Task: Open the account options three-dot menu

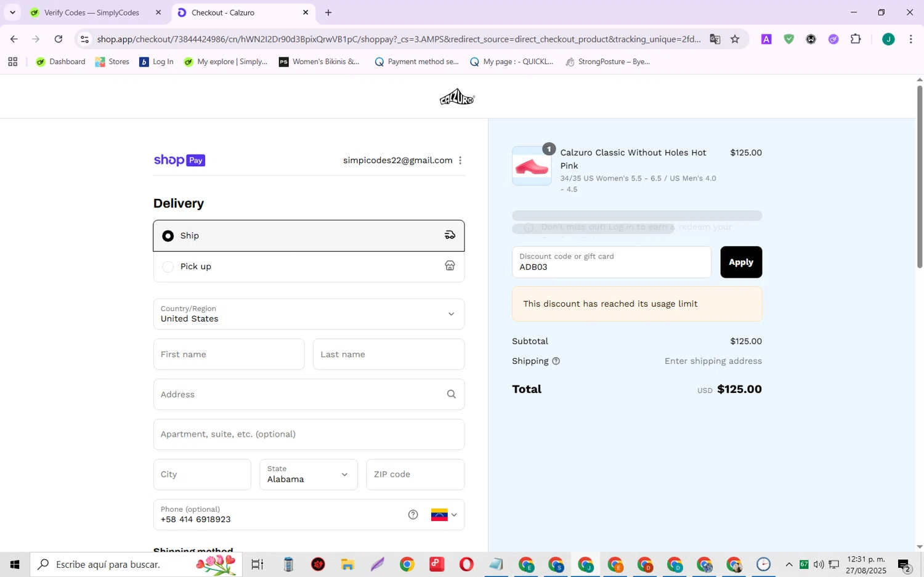Action: (460, 160)
